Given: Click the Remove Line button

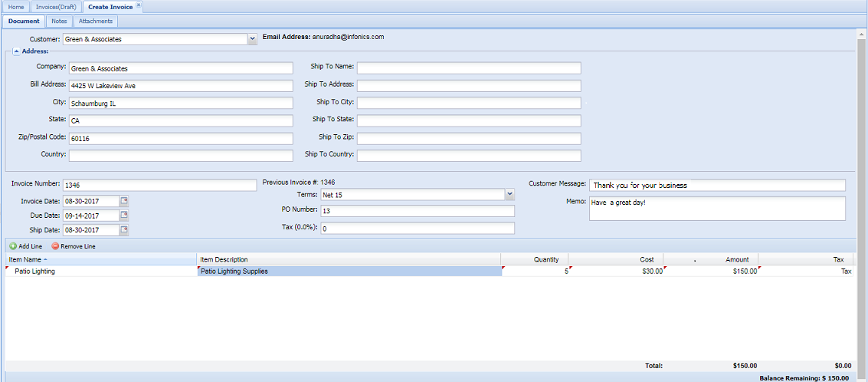Looking at the screenshot, I should [74, 246].
